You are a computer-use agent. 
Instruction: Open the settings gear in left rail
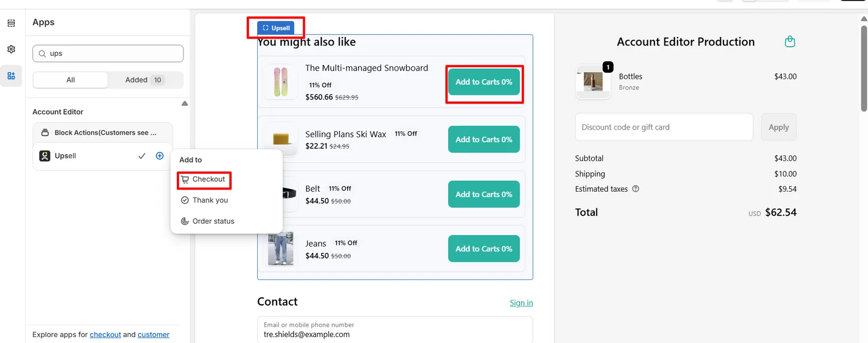click(x=11, y=49)
